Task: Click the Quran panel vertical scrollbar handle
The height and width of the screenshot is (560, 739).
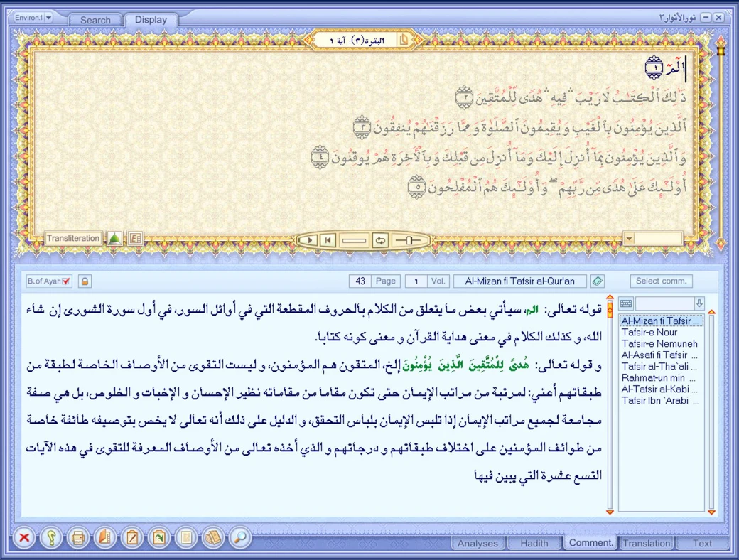Action: coord(720,50)
